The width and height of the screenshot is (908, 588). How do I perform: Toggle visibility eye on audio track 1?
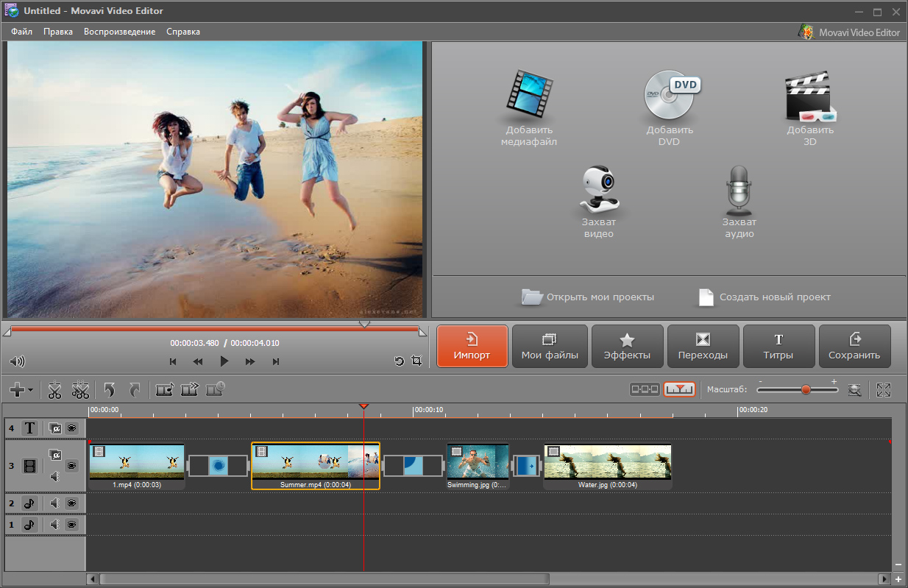tap(72, 525)
